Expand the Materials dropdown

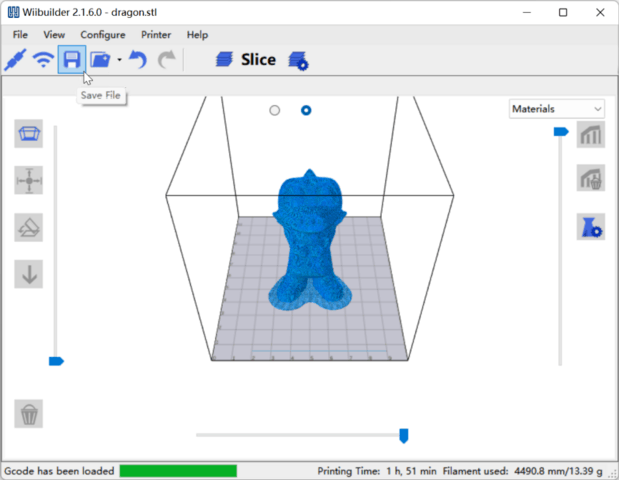click(x=556, y=109)
